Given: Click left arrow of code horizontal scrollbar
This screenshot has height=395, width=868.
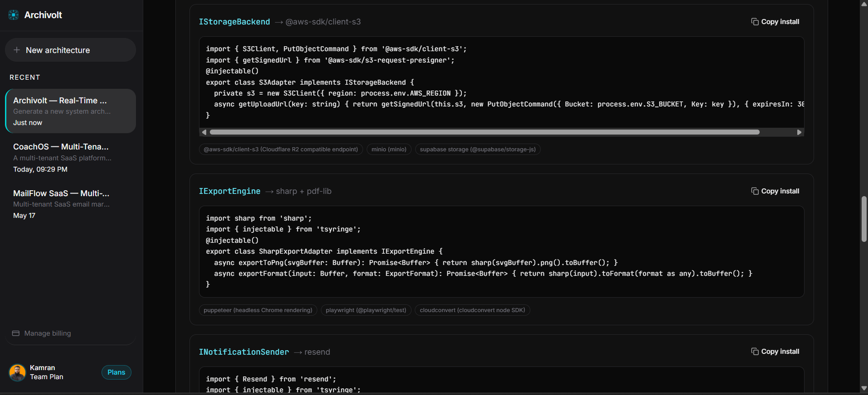Looking at the screenshot, I should (x=204, y=132).
